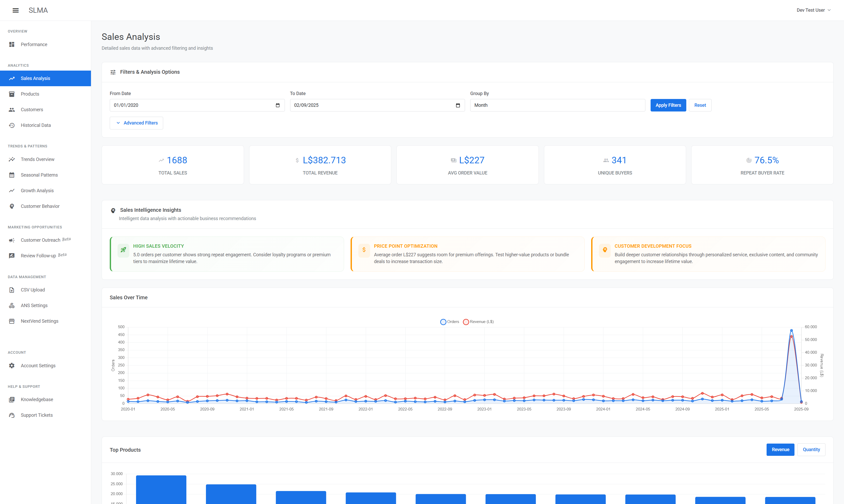Open Account Settings page

click(46, 365)
